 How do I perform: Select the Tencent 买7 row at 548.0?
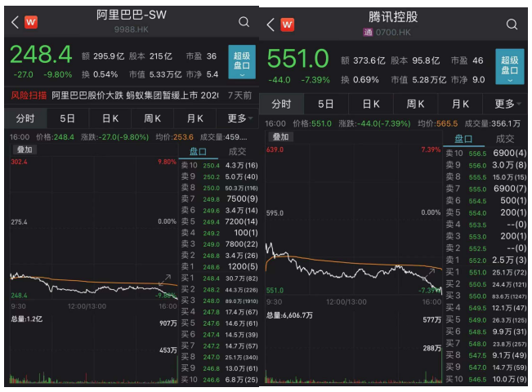click(x=486, y=344)
